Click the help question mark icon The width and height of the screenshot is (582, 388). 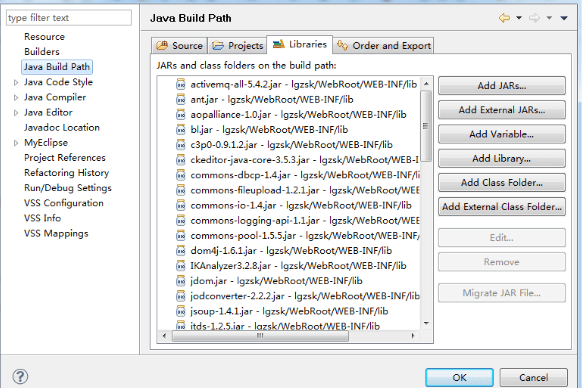pos(20,376)
